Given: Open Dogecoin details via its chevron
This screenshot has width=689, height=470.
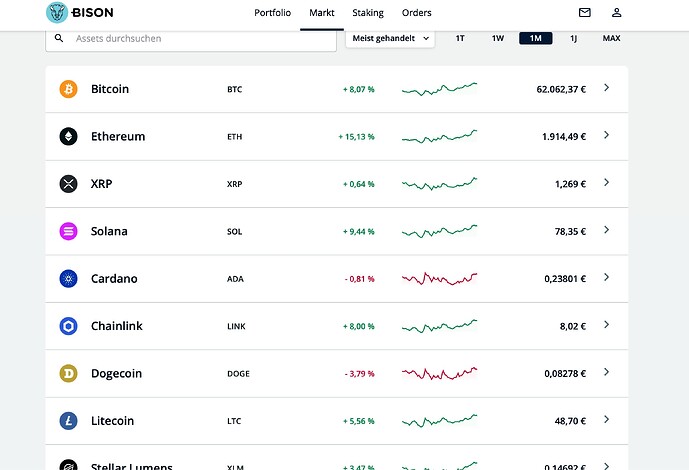Looking at the screenshot, I should tap(606, 372).
